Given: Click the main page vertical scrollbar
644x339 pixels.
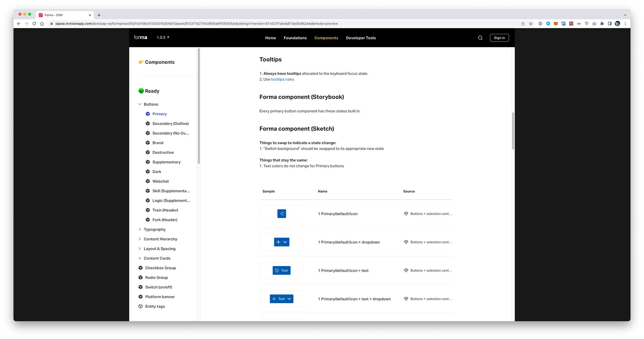Looking at the screenshot, I should point(513,131).
